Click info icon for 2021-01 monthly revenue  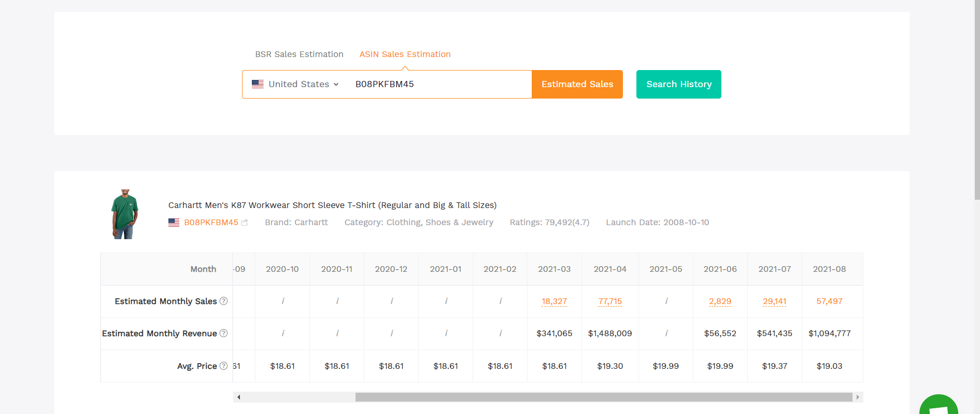pos(446,333)
